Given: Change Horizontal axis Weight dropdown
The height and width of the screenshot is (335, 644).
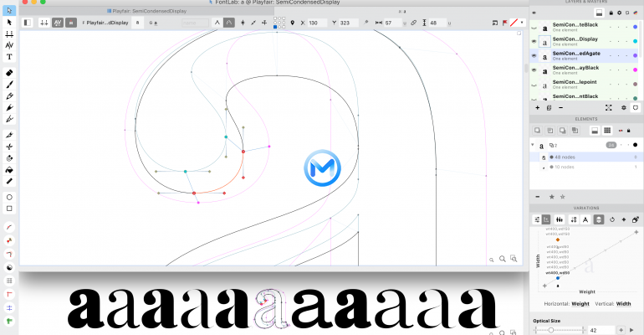Looking at the screenshot, I should tap(580, 304).
